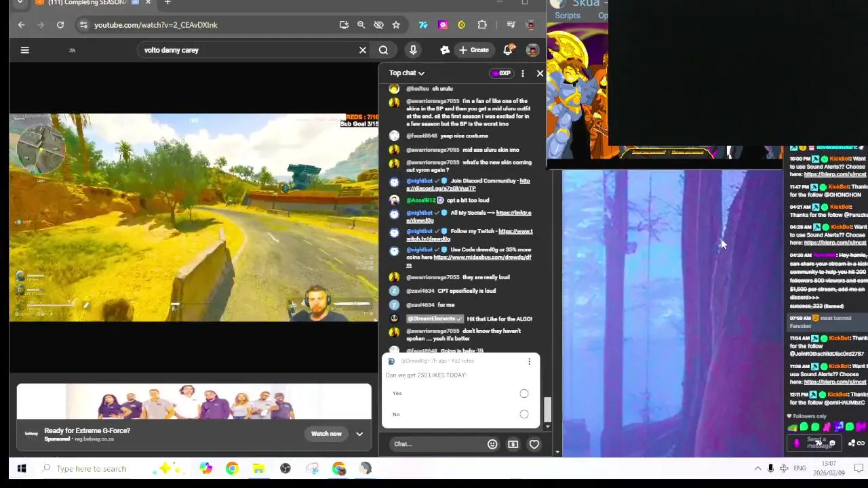Click the Betway ad banner image
This screenshot has width=868, height=488.
194,402
